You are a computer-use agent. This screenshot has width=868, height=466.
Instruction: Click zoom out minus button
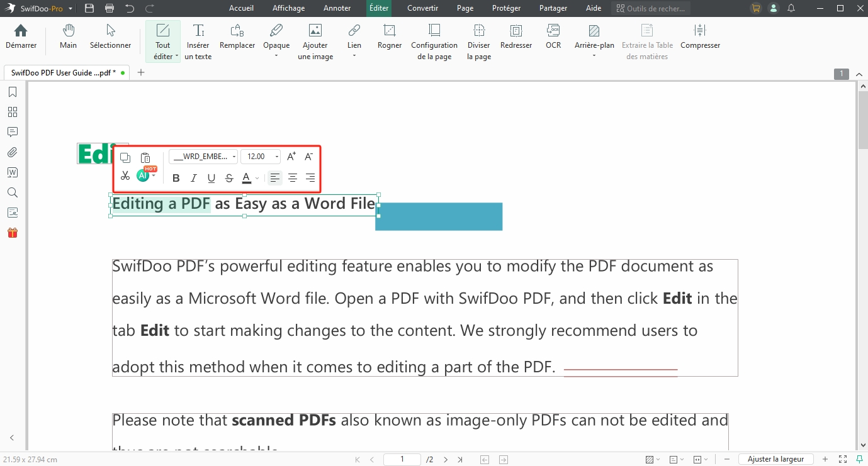click(x=727, y=459)
